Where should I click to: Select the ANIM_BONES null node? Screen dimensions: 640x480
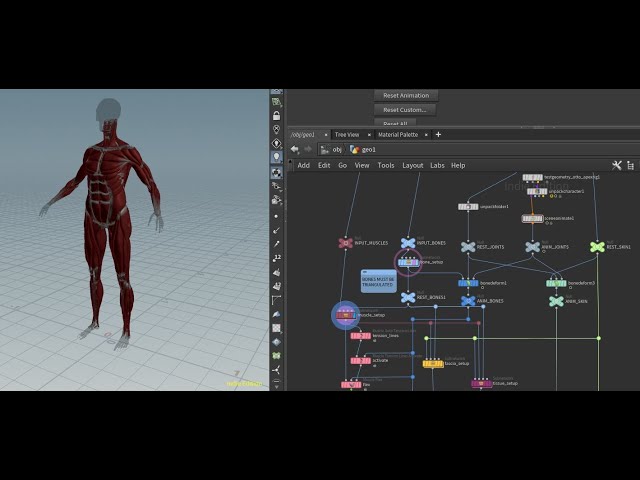click(468, 301)
